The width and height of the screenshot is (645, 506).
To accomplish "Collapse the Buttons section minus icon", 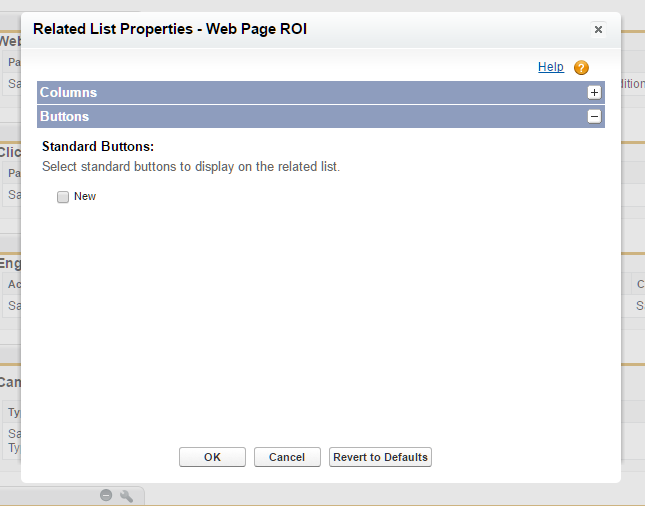I will click(594, 116).
